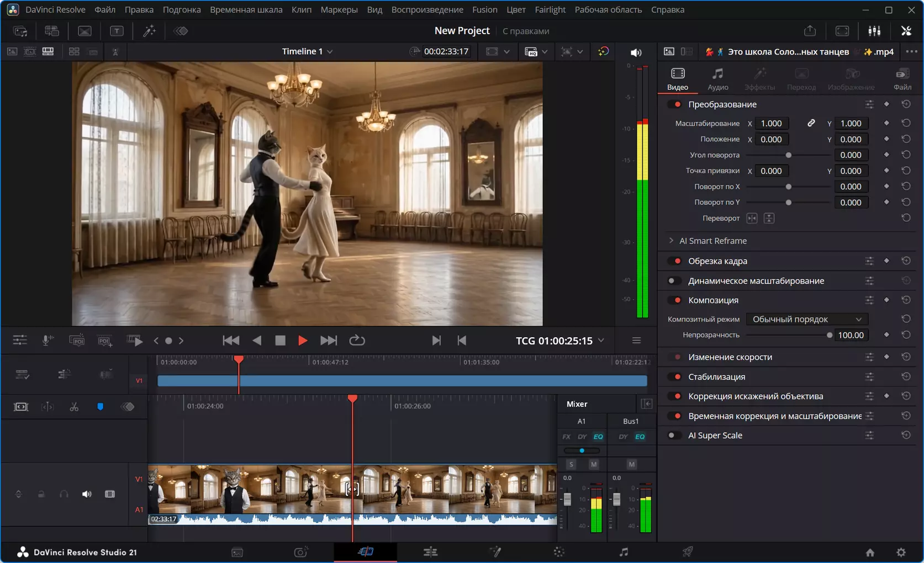Enable Динамическое масштабирование toggle
Screen dimensions: 924x563
point(674,281)
